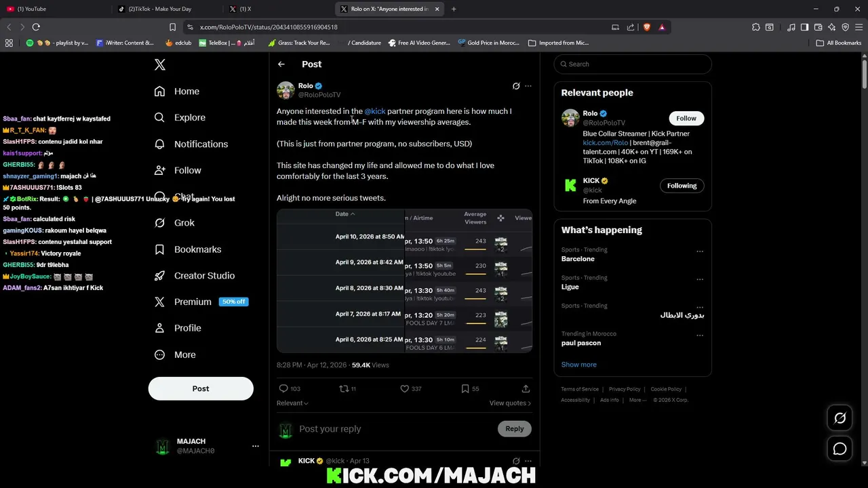This screenshot has height=488, width=868.
Task: Open site settings icon left of the URL
Action: (190, 27)
